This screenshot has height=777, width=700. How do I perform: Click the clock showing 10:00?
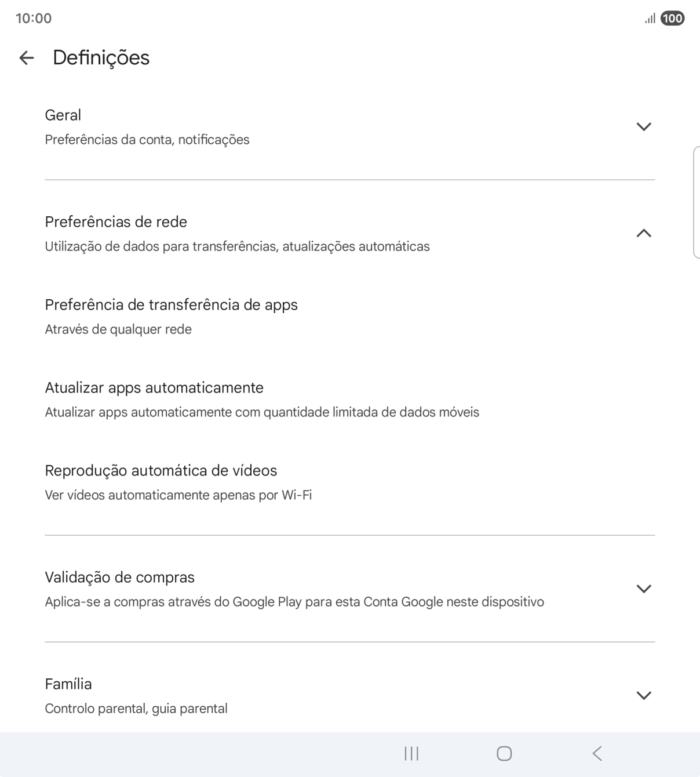point(32,18)
